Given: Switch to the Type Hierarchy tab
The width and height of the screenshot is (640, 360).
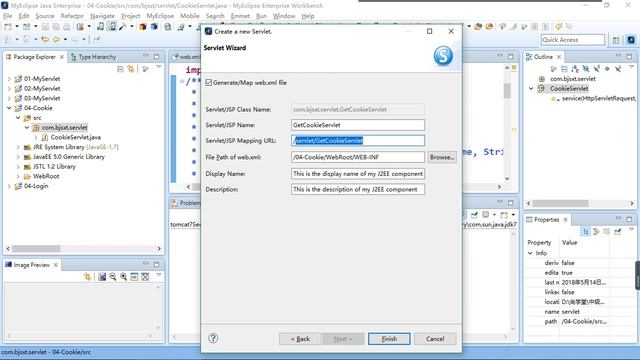Looking at the screenshot, I should [x=93, y=57].
